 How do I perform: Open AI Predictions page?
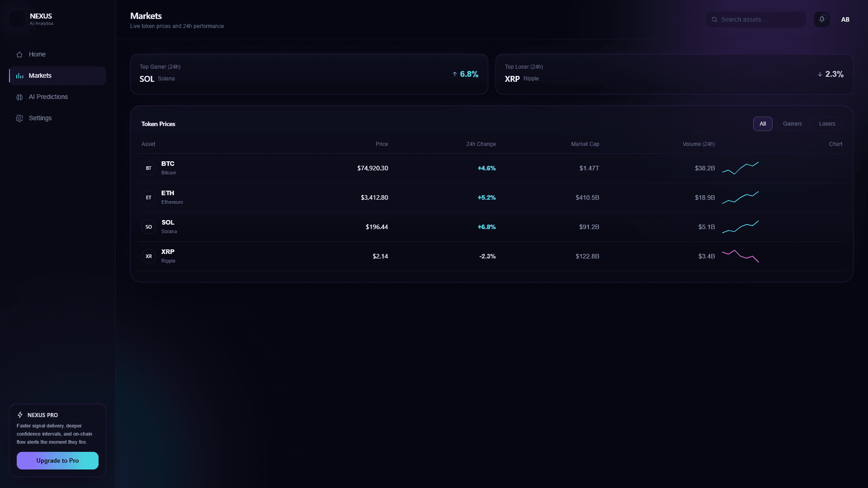tap(57, 97)
